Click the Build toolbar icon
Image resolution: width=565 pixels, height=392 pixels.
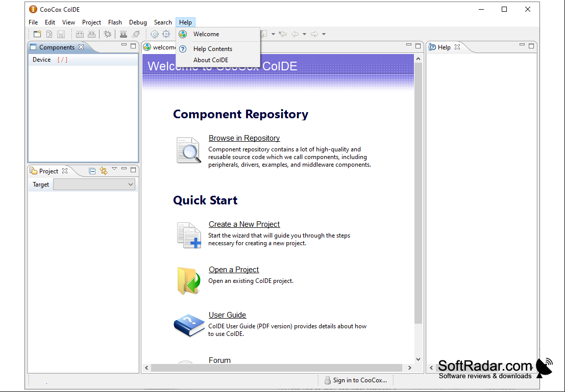coord(80,34)
